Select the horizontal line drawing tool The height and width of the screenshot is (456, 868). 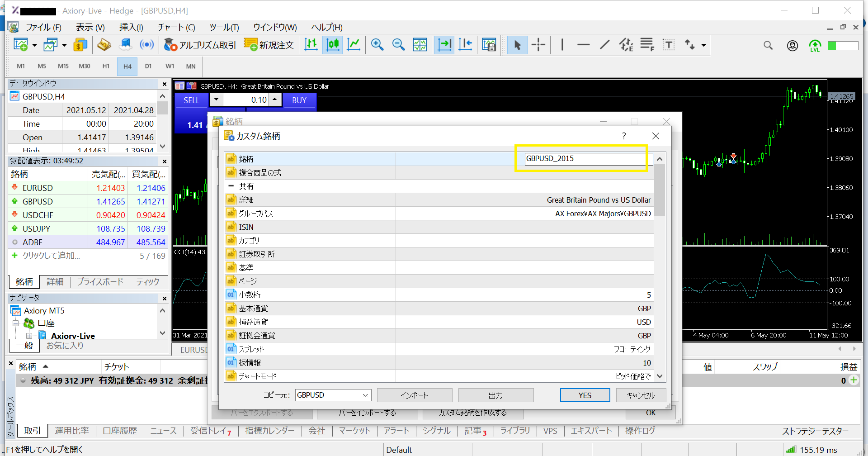[x=584, y=45]
